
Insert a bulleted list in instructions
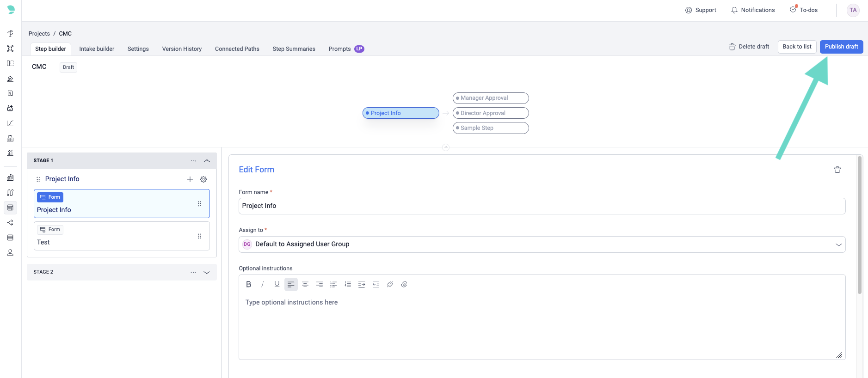coord(333,284)
